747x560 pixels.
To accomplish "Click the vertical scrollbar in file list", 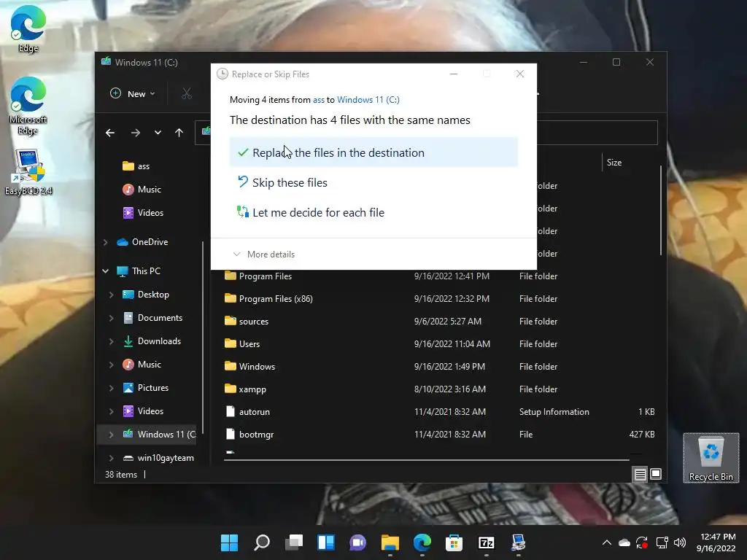I will pos(661,210).
